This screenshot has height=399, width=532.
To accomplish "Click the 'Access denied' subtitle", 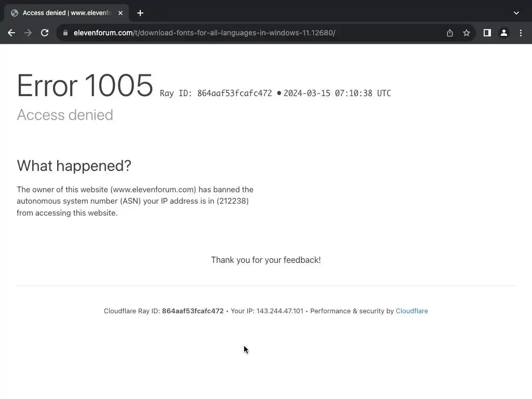I will [x=65, y=115].
